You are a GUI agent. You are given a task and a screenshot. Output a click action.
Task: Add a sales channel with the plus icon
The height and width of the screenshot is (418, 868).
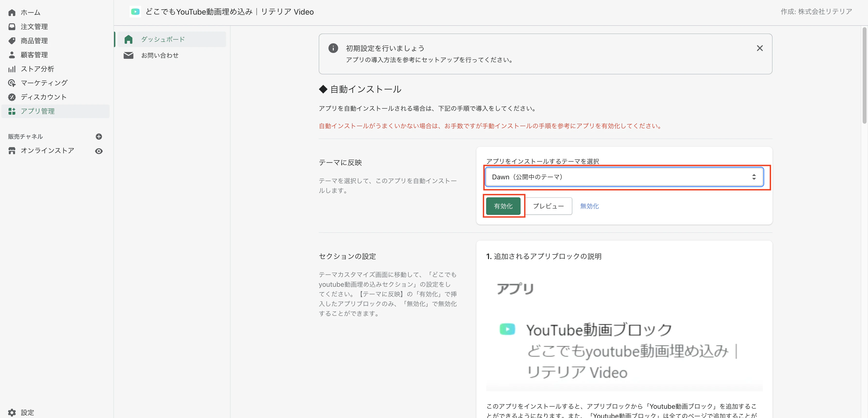(98, 136)
